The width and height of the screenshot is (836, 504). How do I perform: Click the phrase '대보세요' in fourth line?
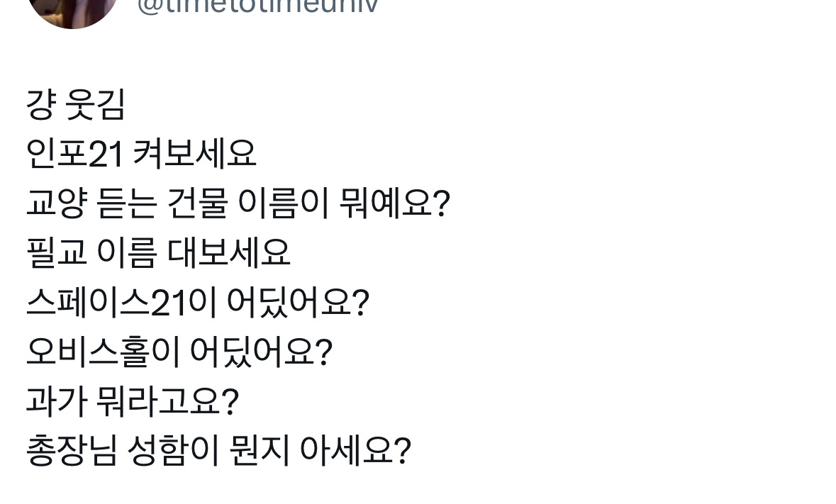pyautogui.click(x=229, y=252)
